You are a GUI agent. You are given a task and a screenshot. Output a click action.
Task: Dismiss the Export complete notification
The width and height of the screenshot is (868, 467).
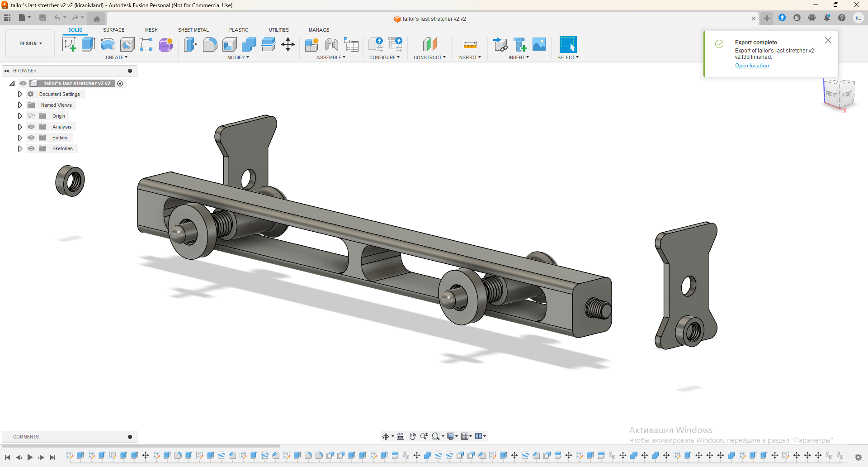[828, 40]
